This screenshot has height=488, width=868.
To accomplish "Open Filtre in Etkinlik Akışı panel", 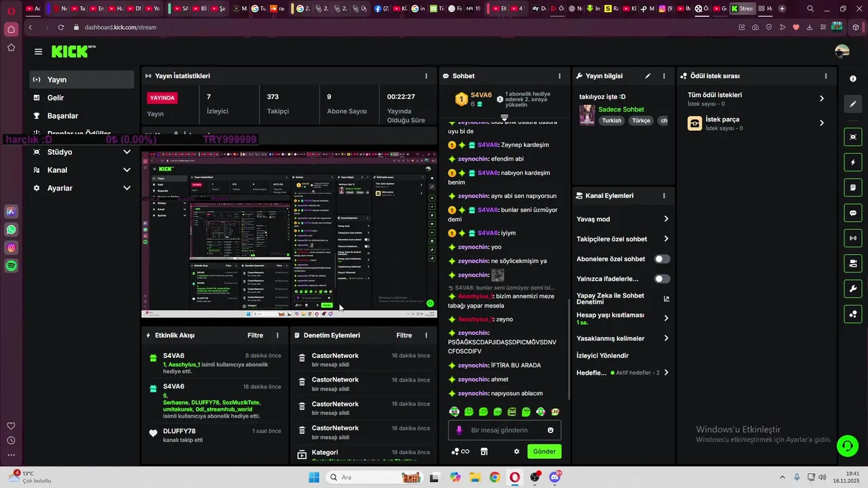I will point(255,335).
